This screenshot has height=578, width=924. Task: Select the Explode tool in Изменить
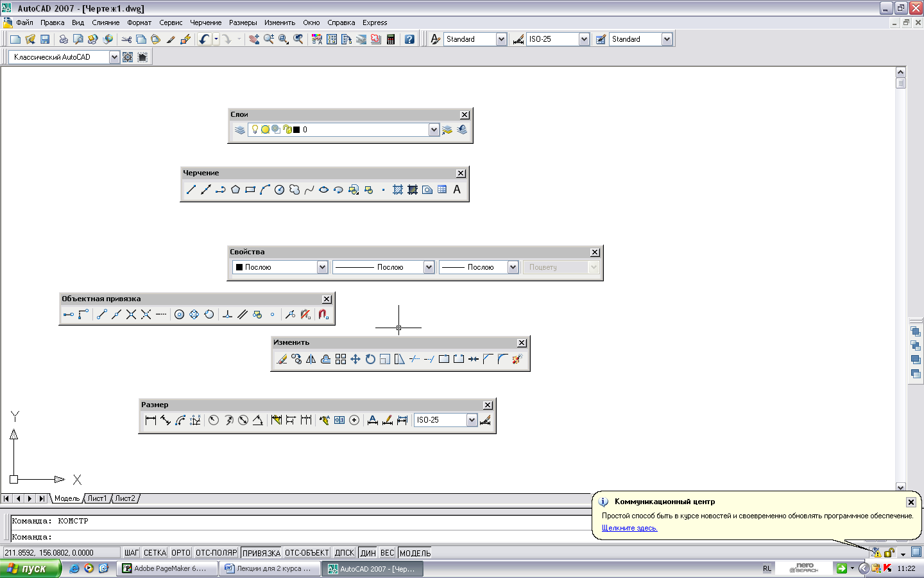click(x=517, y=359)
